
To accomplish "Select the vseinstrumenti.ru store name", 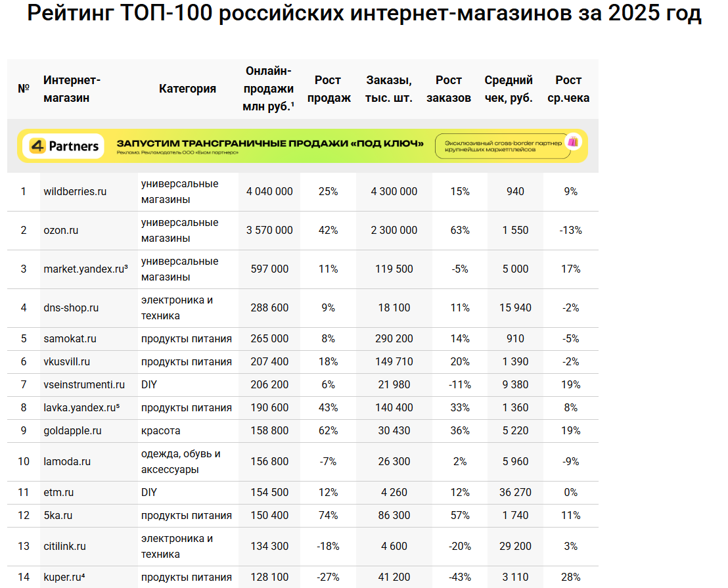I will pyautogui.click(x=84, y=385).
